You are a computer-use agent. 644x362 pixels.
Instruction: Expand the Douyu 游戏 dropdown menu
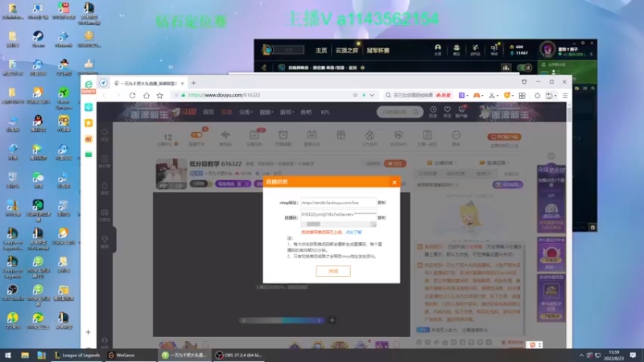(x=287, y=112)
